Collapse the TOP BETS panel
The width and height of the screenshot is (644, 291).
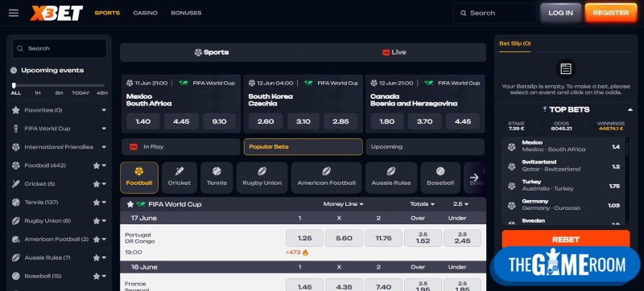(x=630, y=110)
